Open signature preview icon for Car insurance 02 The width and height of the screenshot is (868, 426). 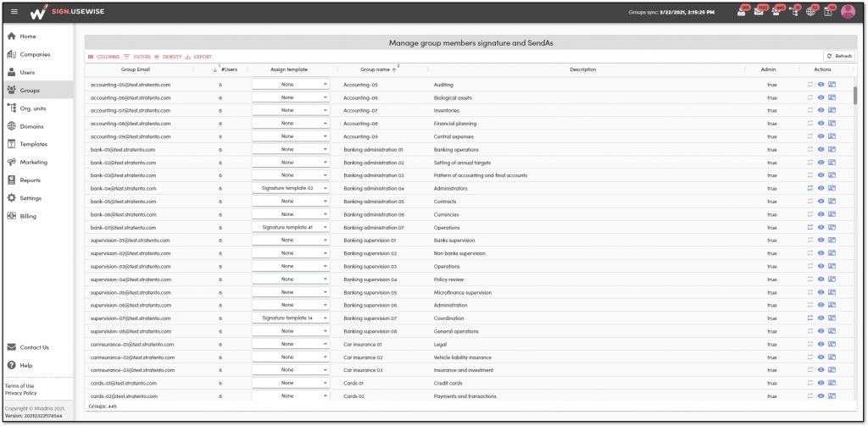coord(832,357)
